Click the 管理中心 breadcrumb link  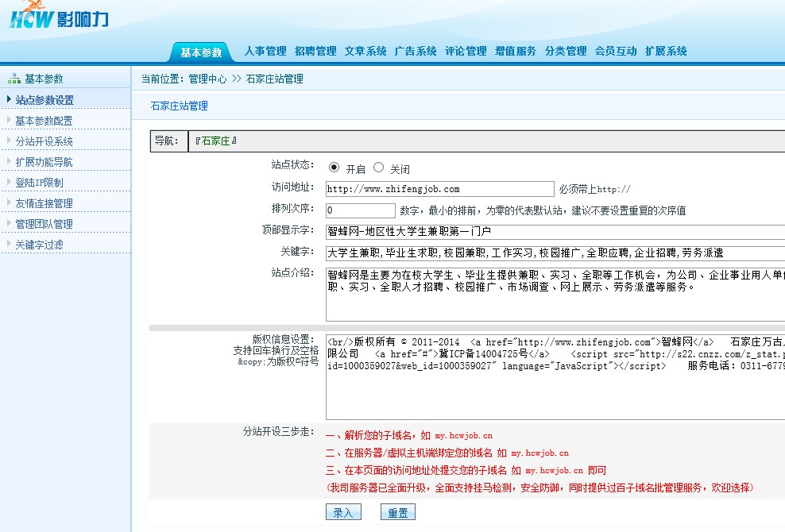point(207,79)
